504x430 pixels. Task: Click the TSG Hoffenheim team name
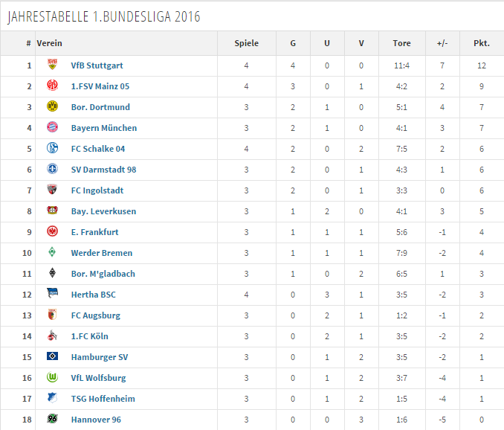pyautogui.click(x=103, y=399)
